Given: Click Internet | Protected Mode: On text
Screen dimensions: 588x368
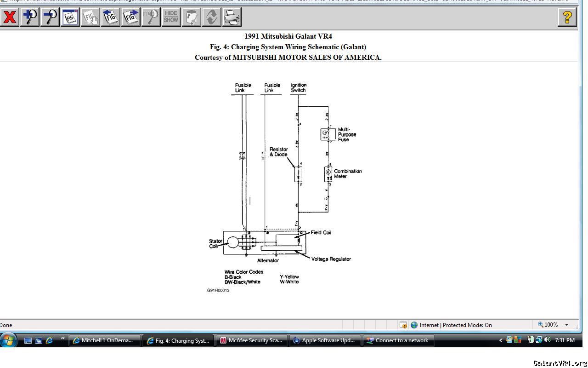Looking at the screenshot, I should coord(456,325).
